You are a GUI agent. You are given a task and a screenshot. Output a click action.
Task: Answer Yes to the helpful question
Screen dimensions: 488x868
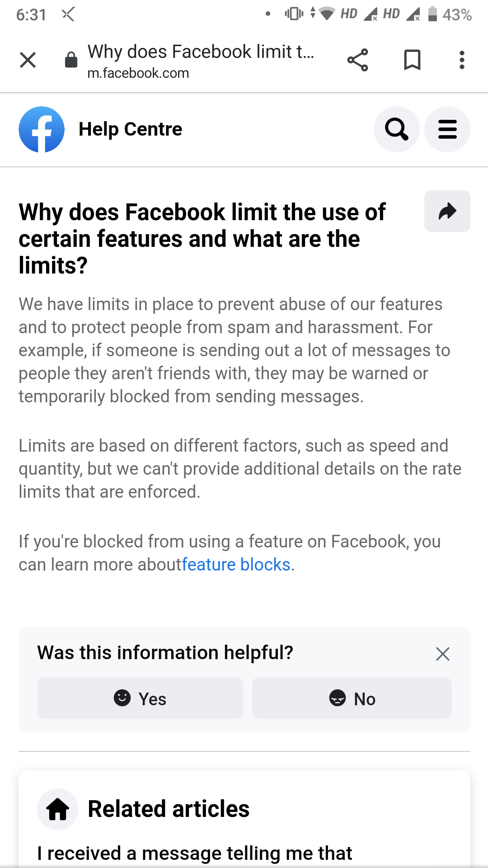click(140, 698)
